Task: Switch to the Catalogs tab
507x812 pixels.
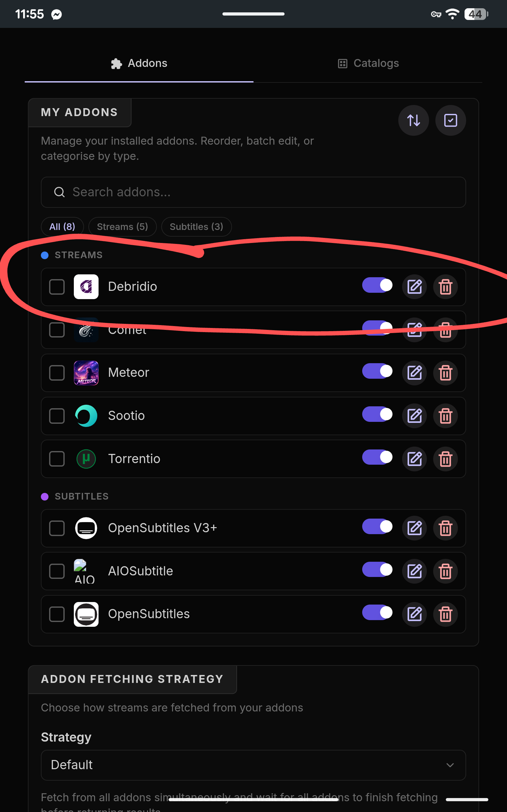Action: click(x=368, y=63)
